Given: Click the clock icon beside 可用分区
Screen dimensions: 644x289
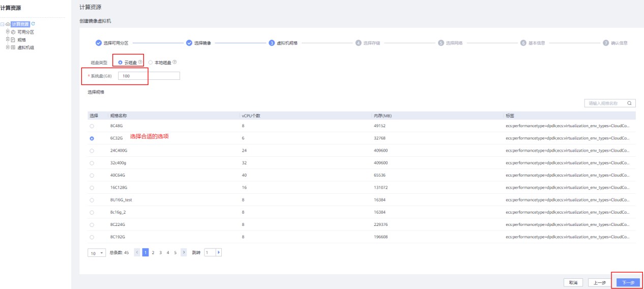Looking at the screenshot, I should [x=13, y=32].
